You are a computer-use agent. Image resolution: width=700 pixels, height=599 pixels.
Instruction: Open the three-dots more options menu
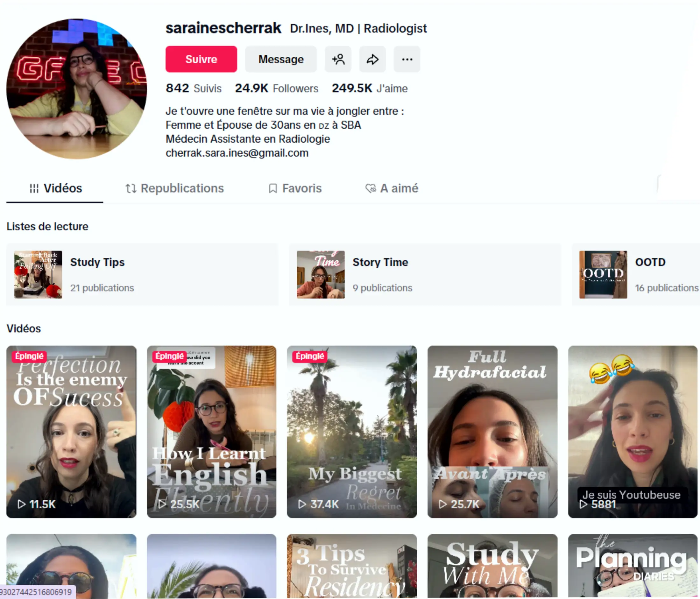click(407, 59)
